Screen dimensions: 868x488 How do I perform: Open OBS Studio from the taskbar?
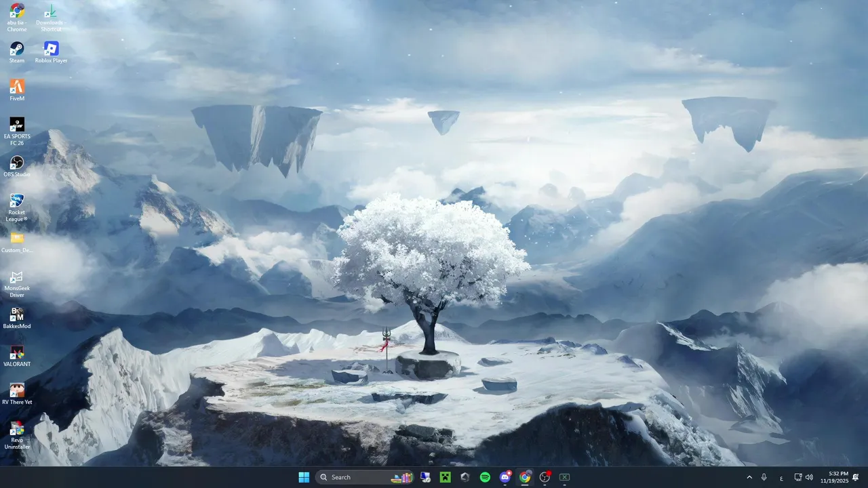(x=545, y=477)
